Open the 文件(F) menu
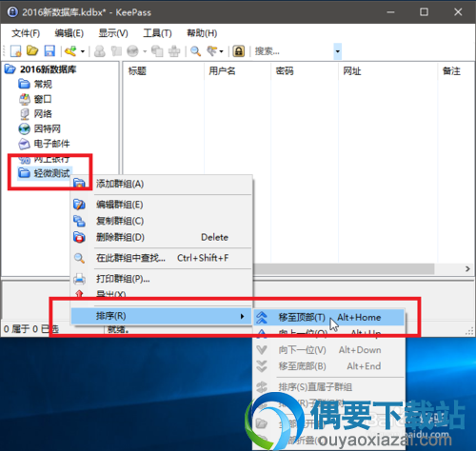Image resolution: width=476 pixels, height=451 pixels. pyautogui.click(x=26, y=33)
